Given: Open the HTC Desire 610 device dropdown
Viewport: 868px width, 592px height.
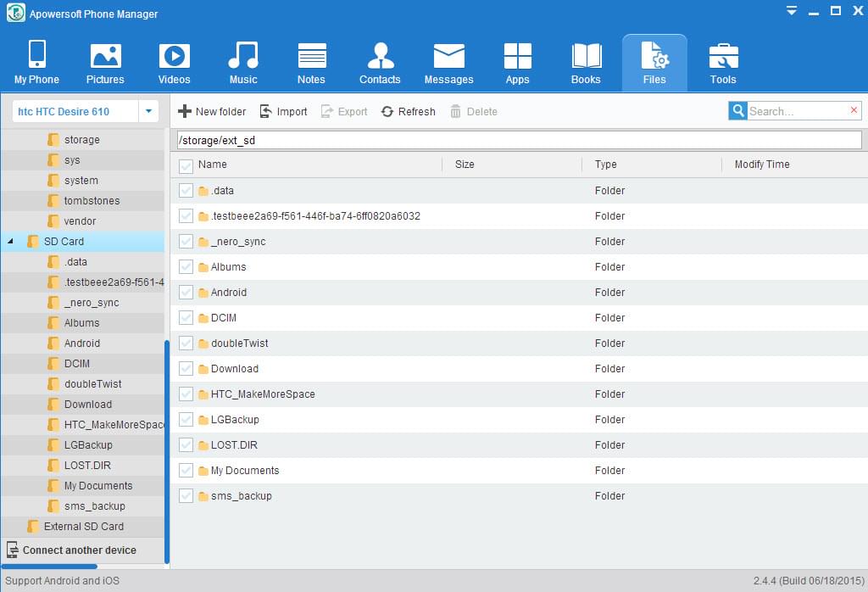Looking at the screenshot, I should pyautogui.click(x=148, y=111).
